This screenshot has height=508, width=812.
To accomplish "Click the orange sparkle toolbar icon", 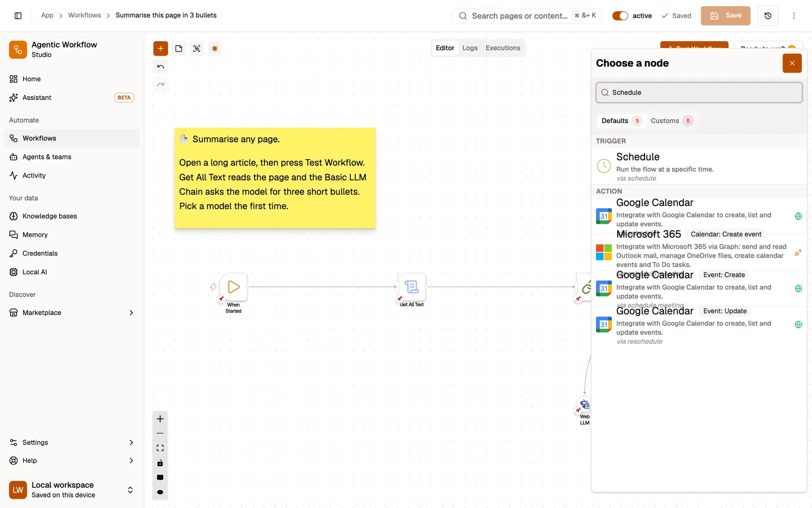I will pyautogui.click(x=215, y=48).
